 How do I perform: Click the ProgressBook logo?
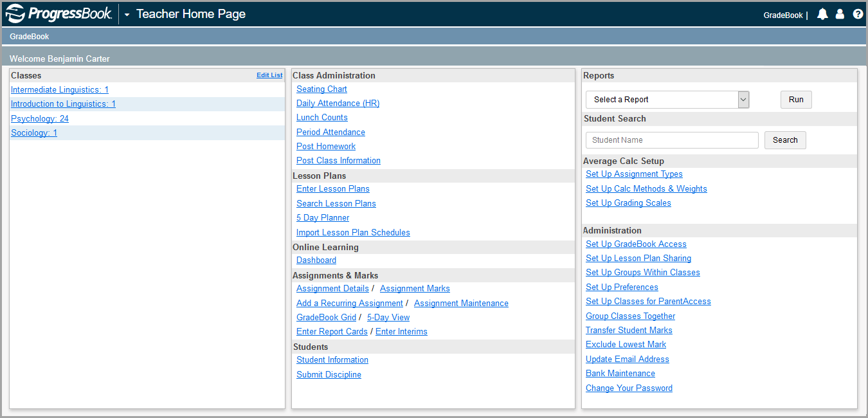58,13
